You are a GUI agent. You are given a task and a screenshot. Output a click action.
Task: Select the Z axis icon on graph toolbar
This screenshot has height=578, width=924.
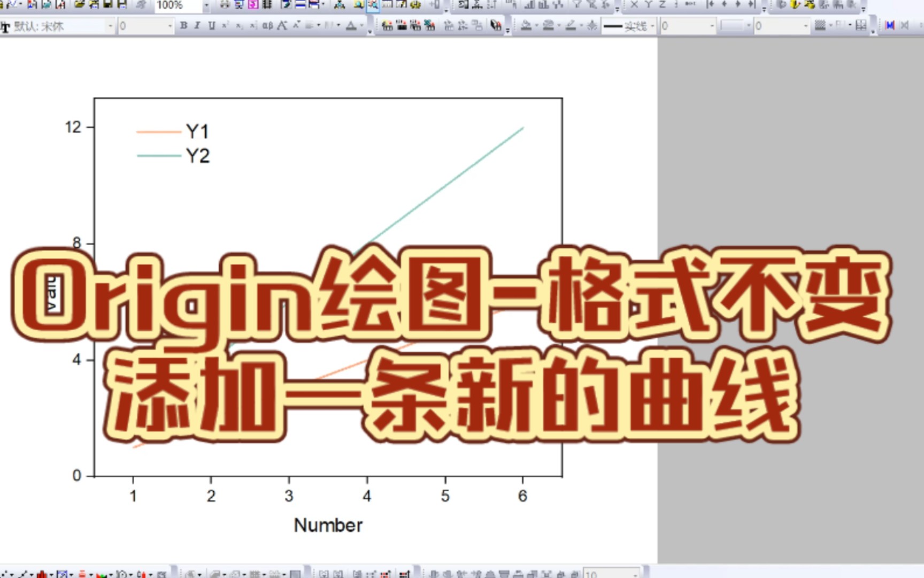[x=662, y=7]
